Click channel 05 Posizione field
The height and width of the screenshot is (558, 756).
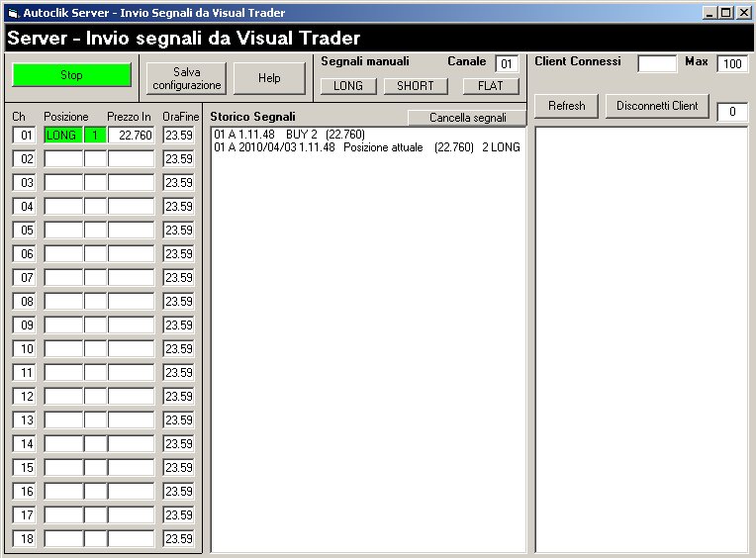point(63,230)
